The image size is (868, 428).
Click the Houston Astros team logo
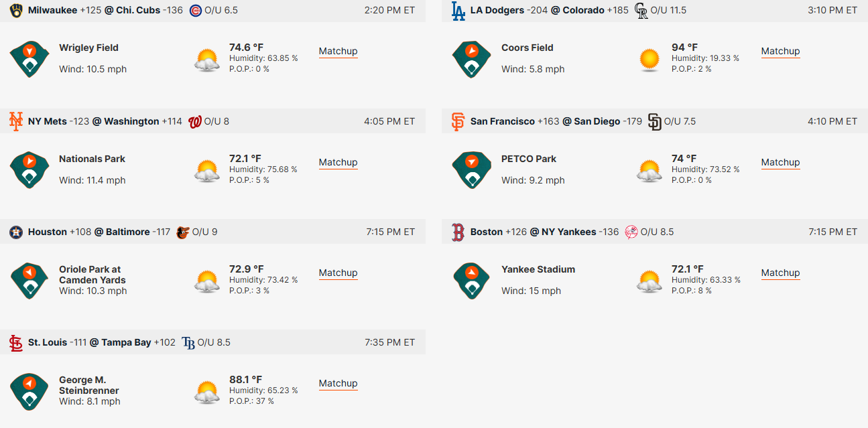pyautogui.click(x=16, y=232)
